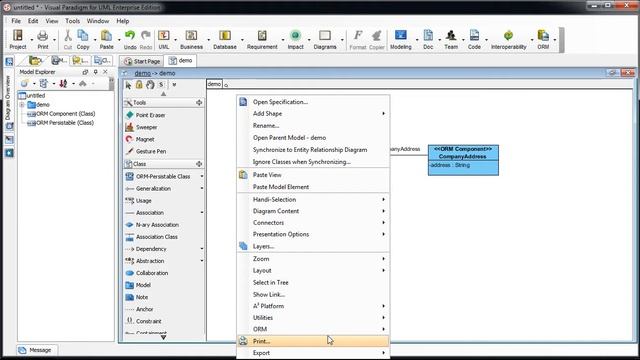
Task: Select ORM Persistable (Class) tree item
Action: [60, 123]
